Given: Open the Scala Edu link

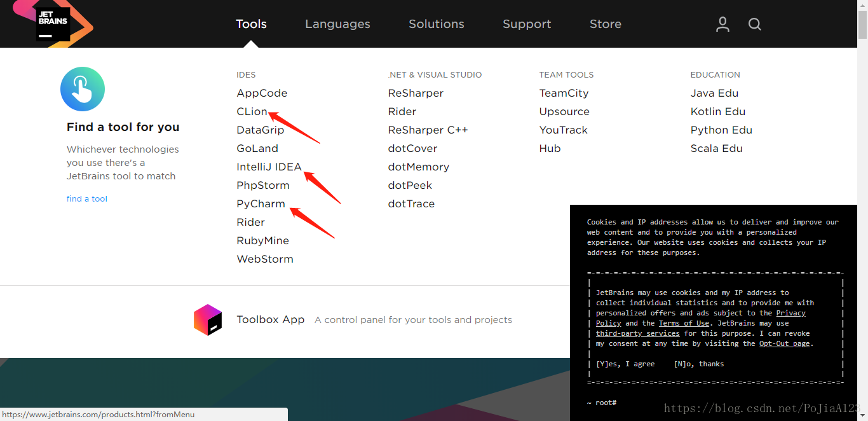Looking at the screenshot, I should [717, 148].
